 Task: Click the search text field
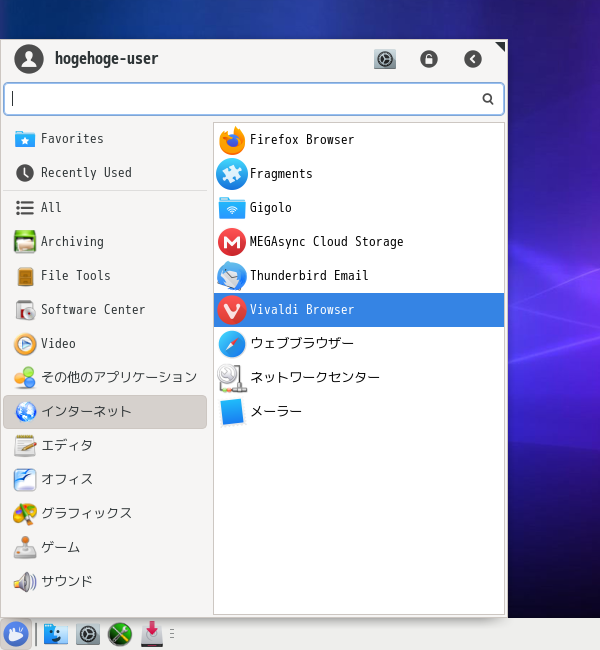(254, 99)
